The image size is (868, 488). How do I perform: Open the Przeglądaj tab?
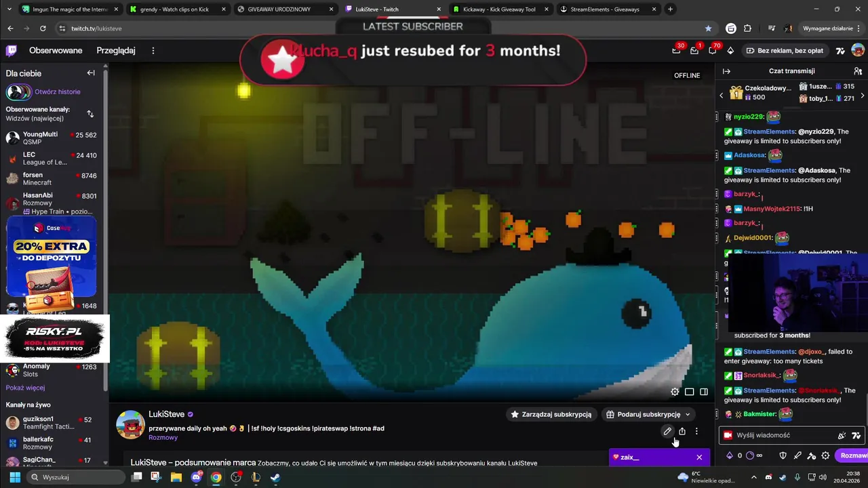click(x=116, y=51)
